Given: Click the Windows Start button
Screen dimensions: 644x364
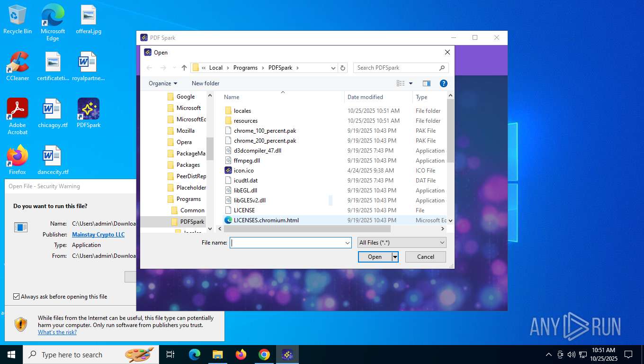Looking at the screenshot, I should point(11,355).
